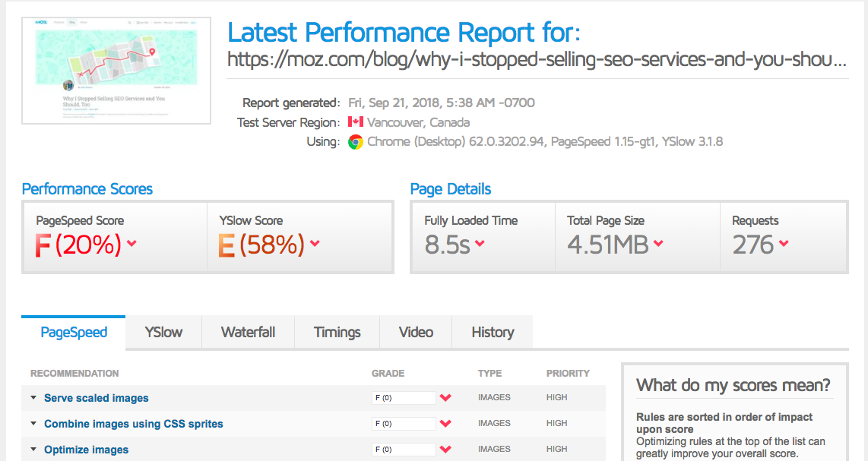Click HIGH priority in Optimize images row
This screenshot has height=461, width=868.
click(557, 450)
